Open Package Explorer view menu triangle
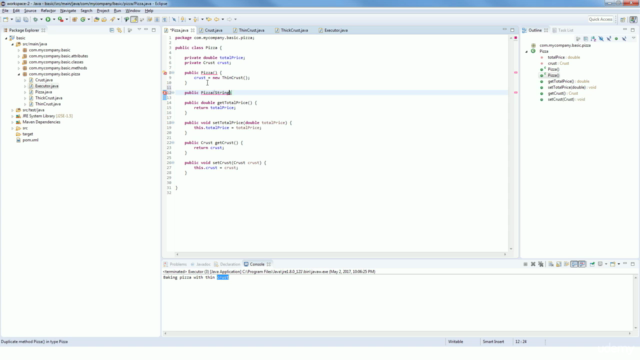The height and width of the screenshot is (360, 640). 139,30
